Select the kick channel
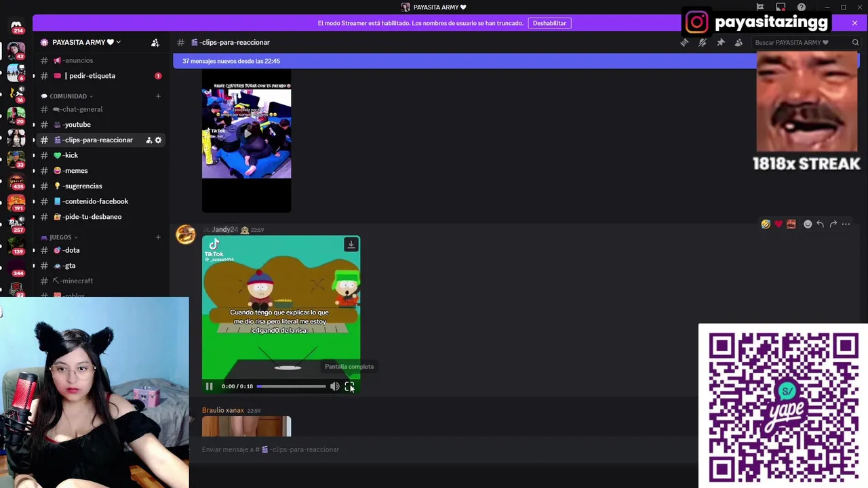 coord(100,155)
